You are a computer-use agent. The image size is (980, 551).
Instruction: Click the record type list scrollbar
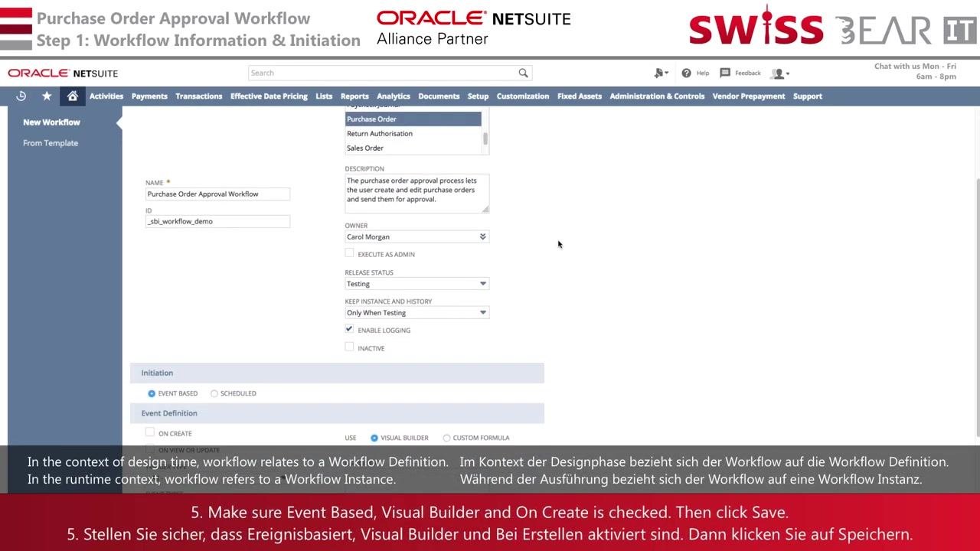[x=485, y=139]
